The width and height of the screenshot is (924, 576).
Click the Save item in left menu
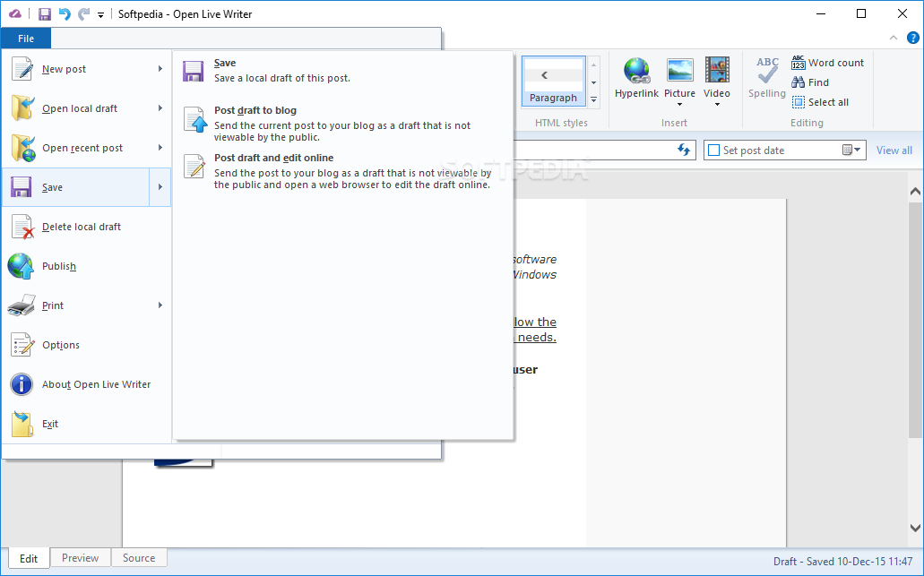pos(76,187)
